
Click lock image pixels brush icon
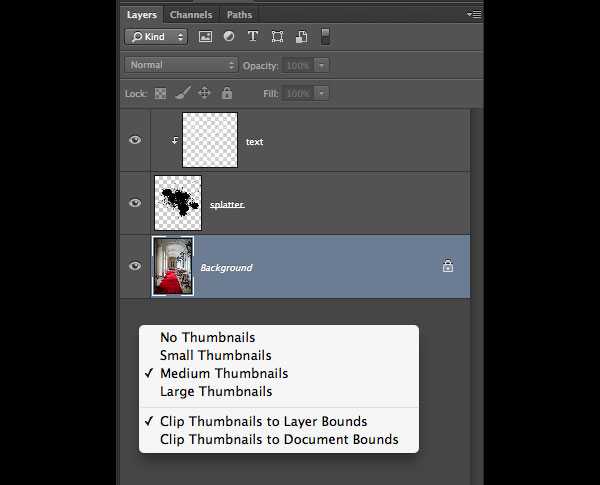pyautogui.click(x=182, y=93)
